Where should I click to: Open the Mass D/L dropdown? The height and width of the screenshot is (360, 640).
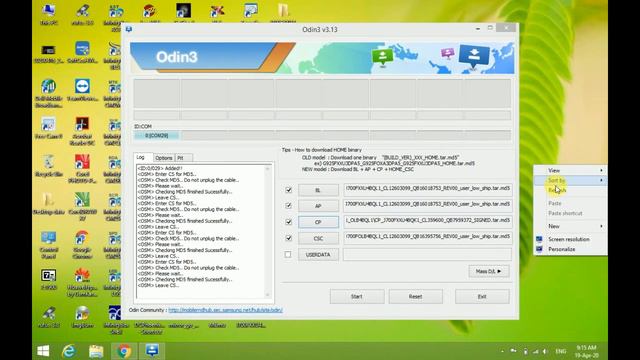coord(489,271)
